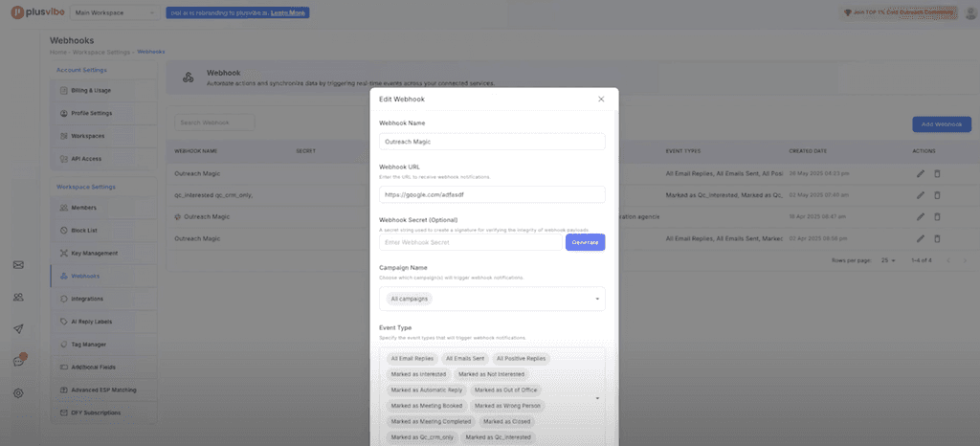Click the qc_interested qc_crm_only webhook name

(x=213, y=195)
